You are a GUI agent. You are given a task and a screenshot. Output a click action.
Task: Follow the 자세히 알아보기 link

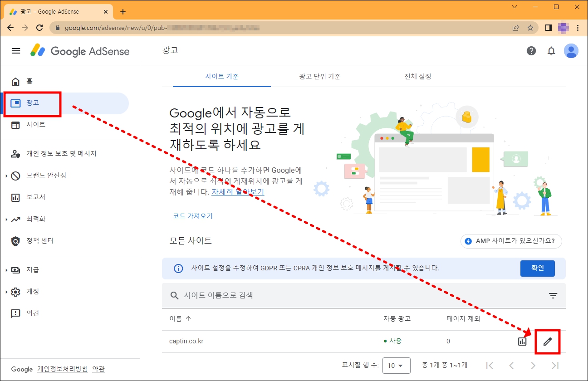(x=238, y=192)
